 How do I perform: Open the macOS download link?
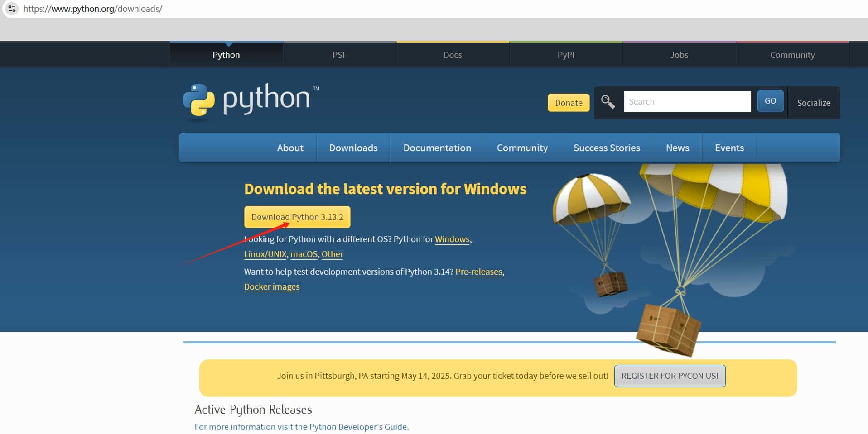point(304,254)
